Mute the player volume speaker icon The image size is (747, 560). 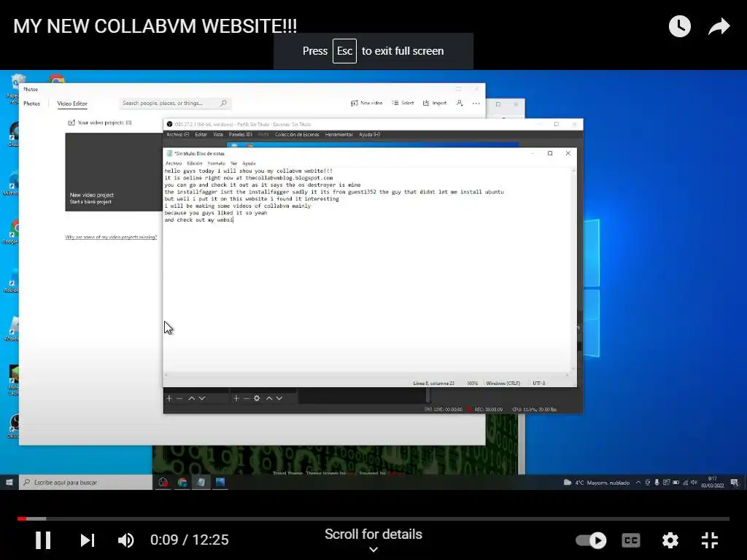click(x=125, y=540)
